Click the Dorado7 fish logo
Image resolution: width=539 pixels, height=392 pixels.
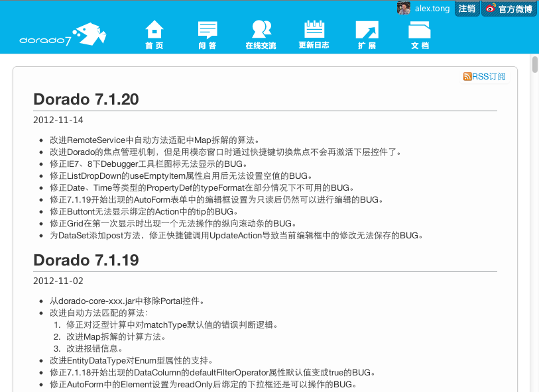pyautogui.click(x=54, y=35)
